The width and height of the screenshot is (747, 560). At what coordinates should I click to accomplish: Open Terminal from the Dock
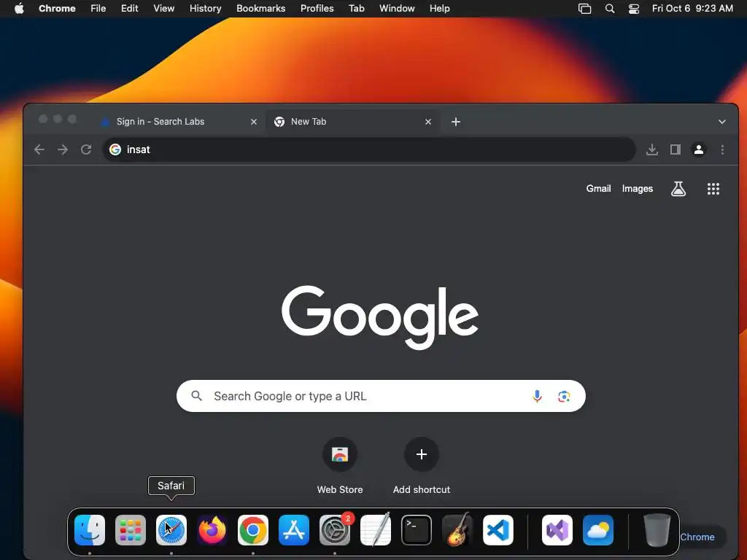417,530
